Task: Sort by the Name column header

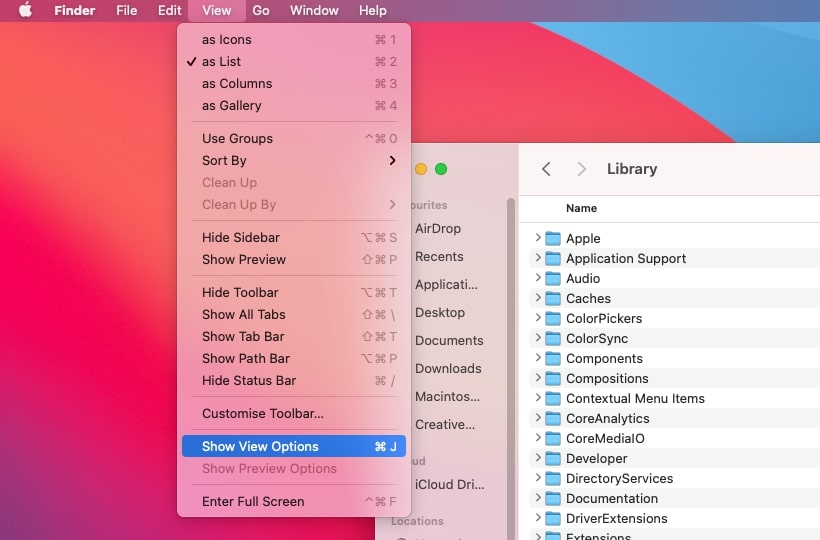Action: [581, 208]
